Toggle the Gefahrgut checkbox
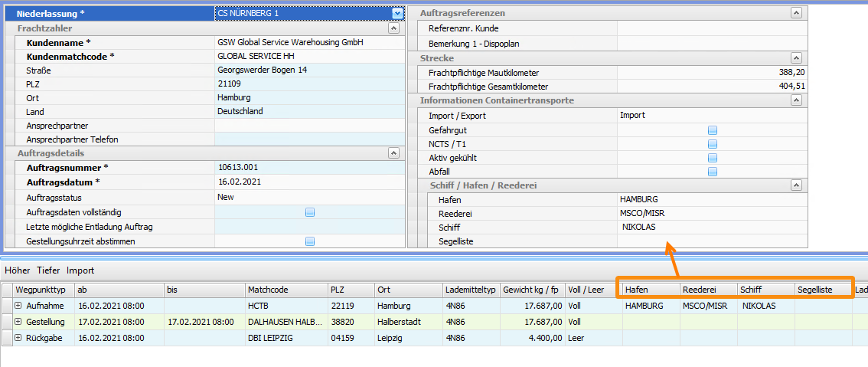The image size is (868, 367). [x=712, y=130]
